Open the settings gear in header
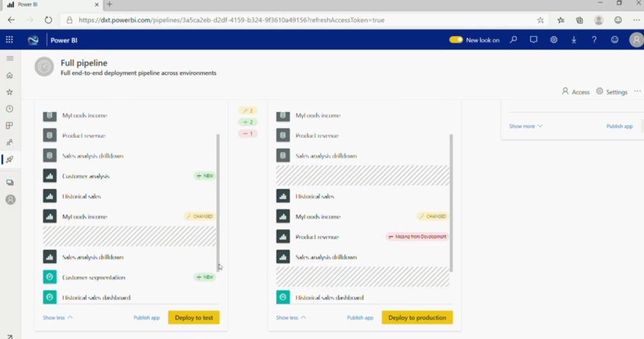The width and height of the screenshot is (644, 339). point(553,40)
